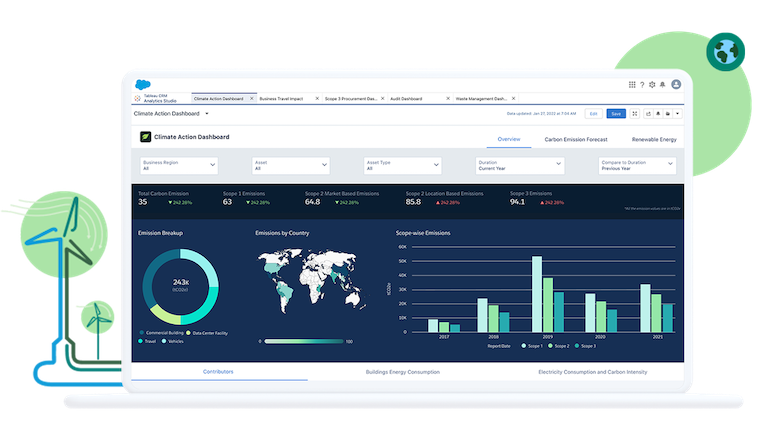Expand the Climate Action Dashboard title dropdown
This screenshot has height=432, width=768.
coord(207,114)
